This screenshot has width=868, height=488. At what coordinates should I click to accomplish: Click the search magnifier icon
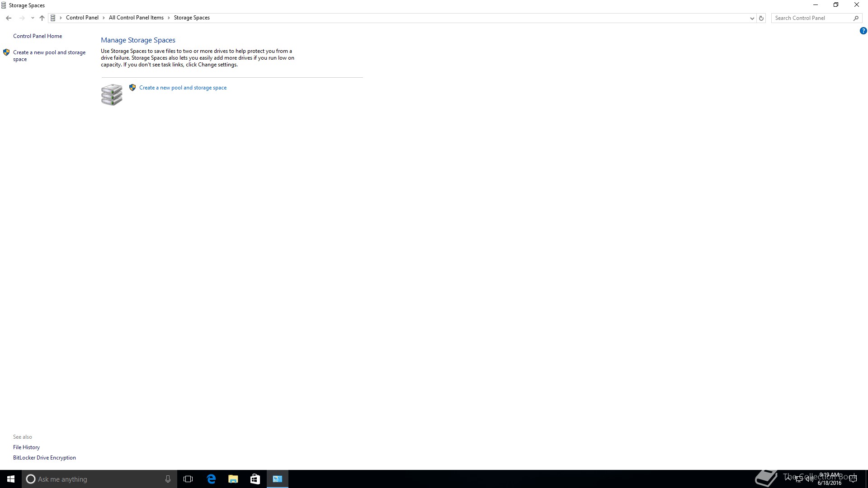coord(856,18)
